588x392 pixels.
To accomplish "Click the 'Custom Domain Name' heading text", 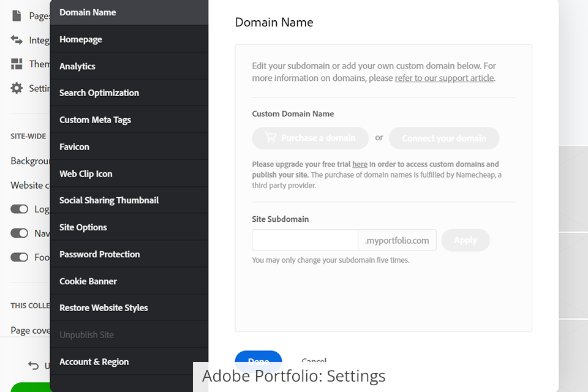I will point(293,114).
